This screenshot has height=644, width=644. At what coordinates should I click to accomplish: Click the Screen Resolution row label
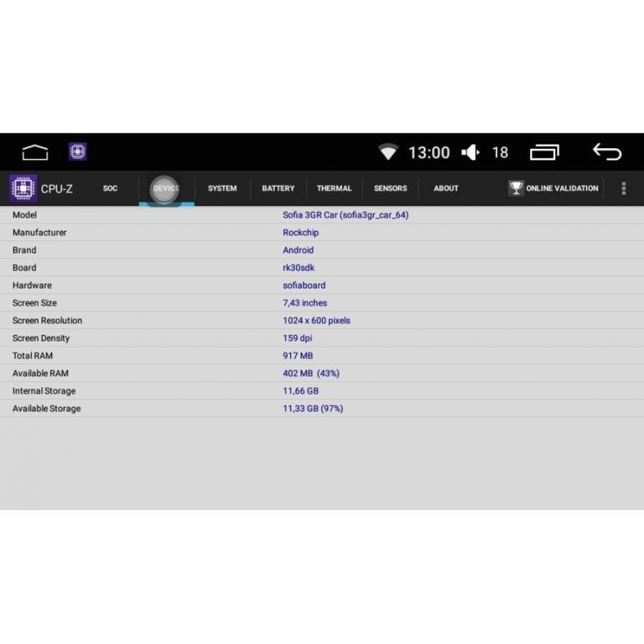tap(47, 320)
